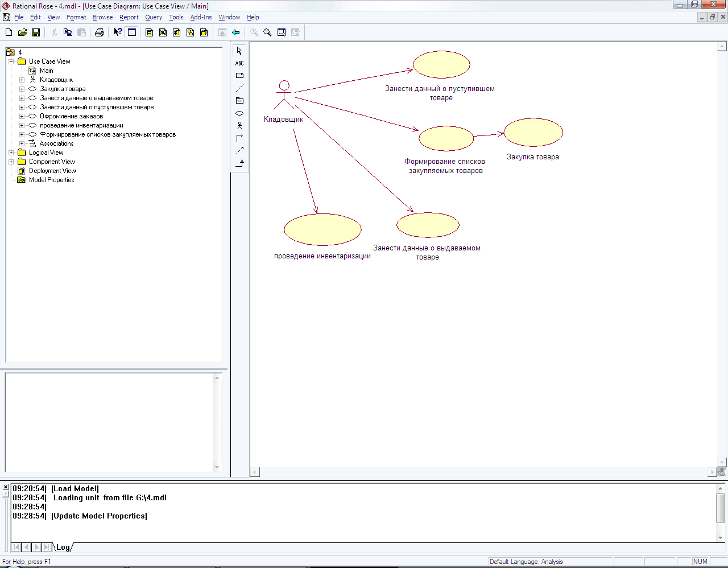Expand проведение инвентаризации tree node
Screen dimensions: 728x568
22,125
